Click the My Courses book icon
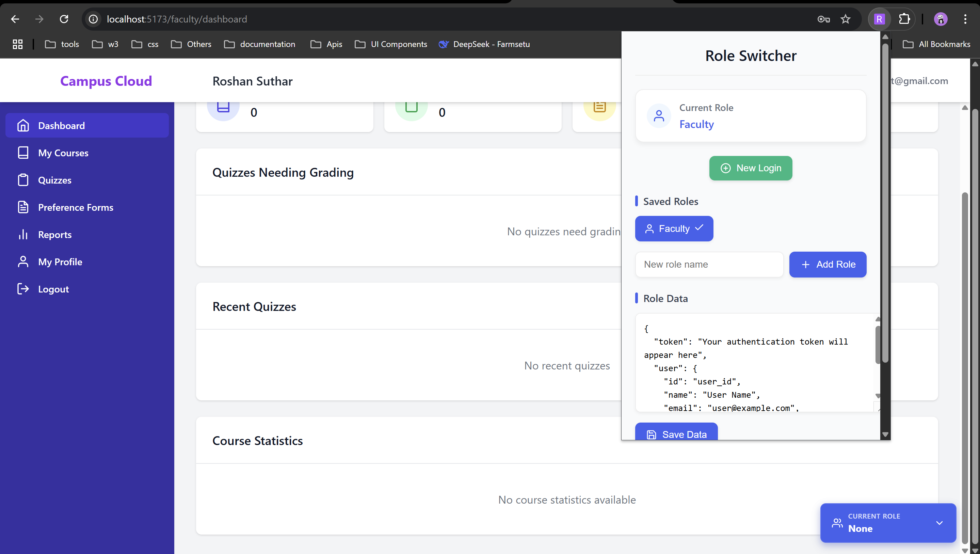980x554 pixels. [23, 153]
